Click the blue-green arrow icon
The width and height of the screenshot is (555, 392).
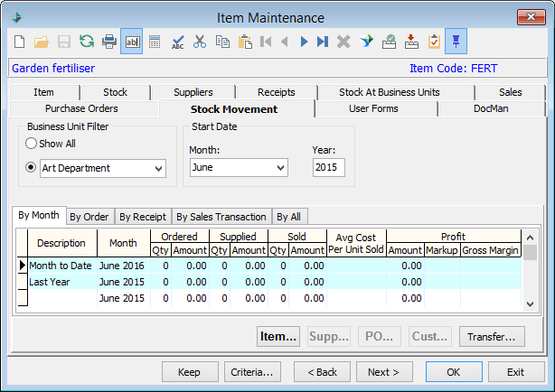pyautogui.click(x=366, y=42)
